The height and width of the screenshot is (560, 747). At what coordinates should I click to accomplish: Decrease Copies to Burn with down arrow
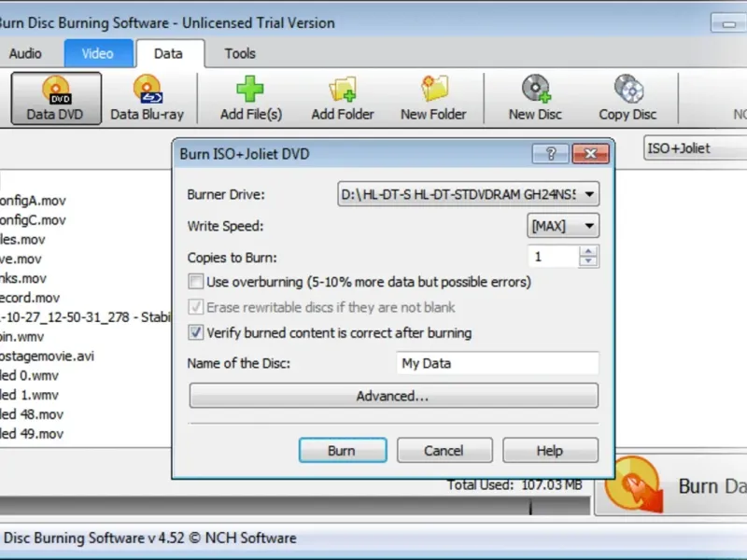coord(589,261)
